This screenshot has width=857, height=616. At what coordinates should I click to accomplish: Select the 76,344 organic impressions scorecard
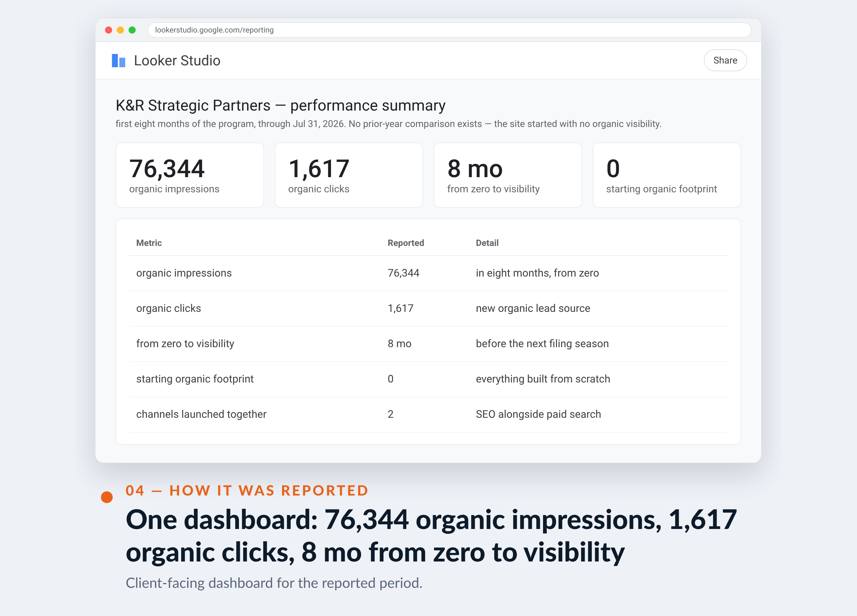pos(190,175)
